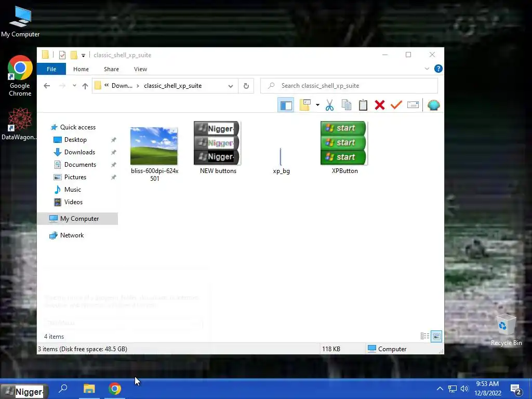Unpin Pictures using its pin icon
Image resolution: width=532 pixels, height=399 pixels.
114,177
